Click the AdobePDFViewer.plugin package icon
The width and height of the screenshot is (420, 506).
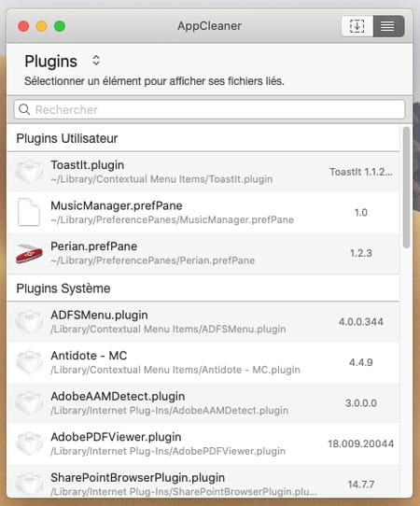[x=29, y=443]
